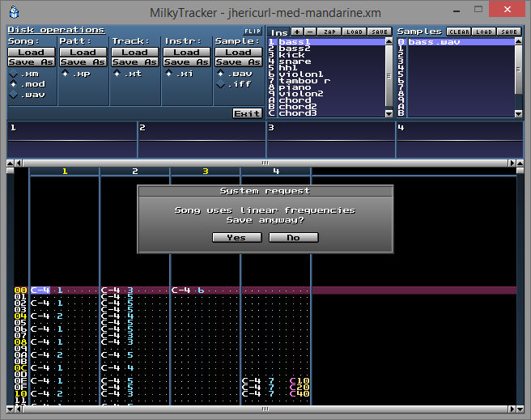This screenshot has height=420, width=531.
Task: Click the FLIP button in Disk operations
Action: pos(253,31)
